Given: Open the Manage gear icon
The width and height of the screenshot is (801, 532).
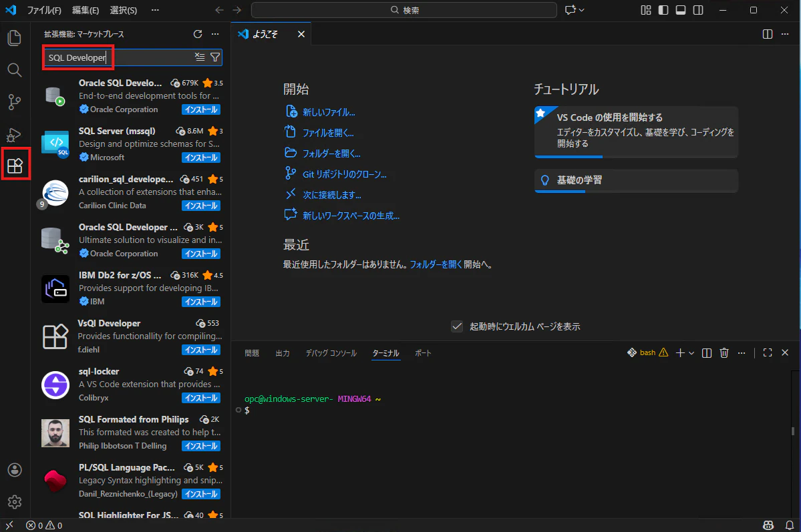Looking at the screenshot, I should click(14, 502).
